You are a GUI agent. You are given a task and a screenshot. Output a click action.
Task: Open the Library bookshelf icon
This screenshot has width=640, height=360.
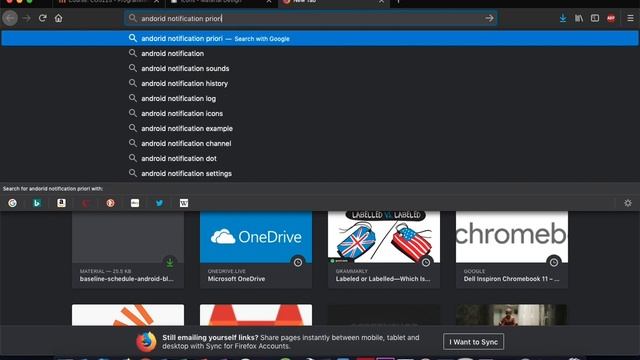coord(579,18)
